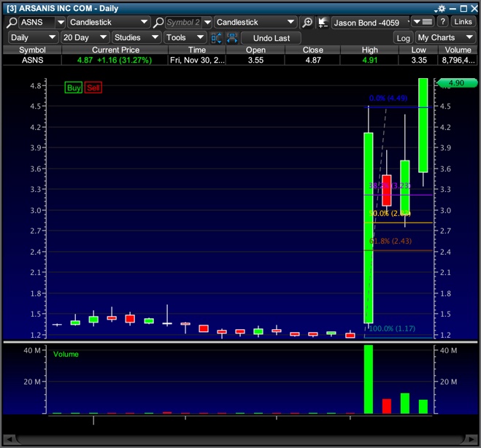Toggle the Log scale button
Image resolution: width=481 pixels, height=448 pixels.
click(x=403, y=38)
